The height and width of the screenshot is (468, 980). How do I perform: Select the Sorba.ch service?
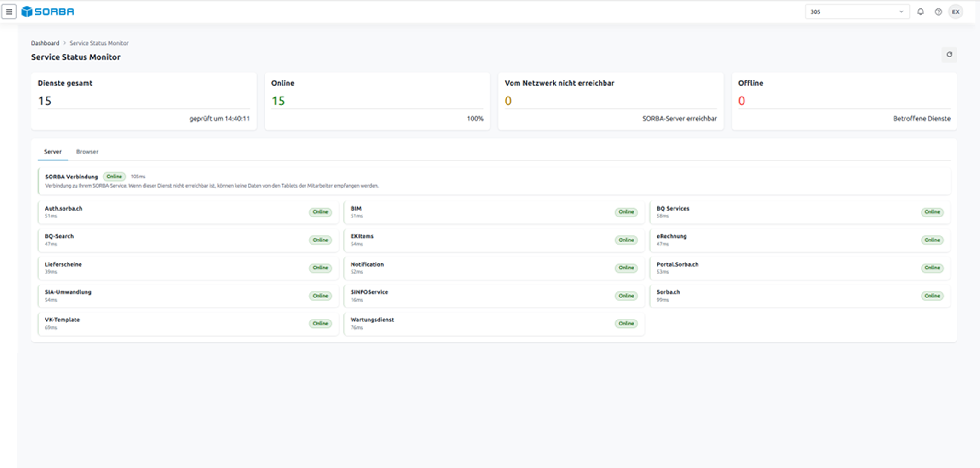click(800, 296)
